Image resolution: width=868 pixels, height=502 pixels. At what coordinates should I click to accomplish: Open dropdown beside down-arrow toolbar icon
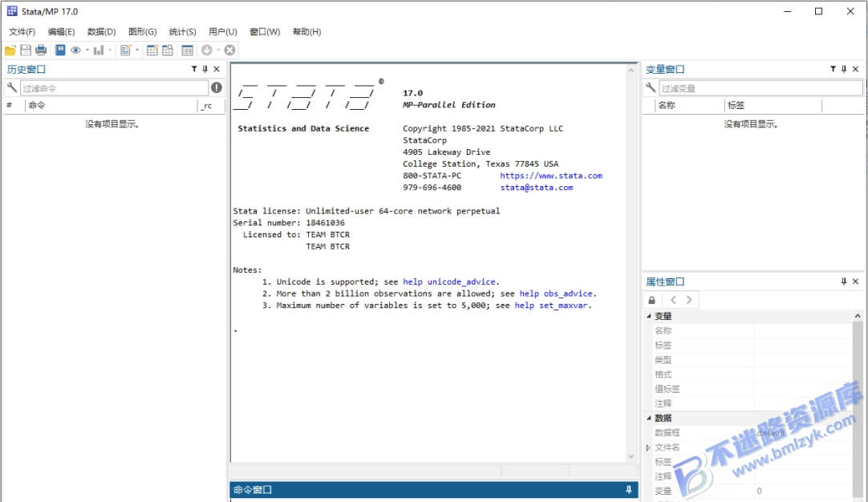(x=218, y=51)
